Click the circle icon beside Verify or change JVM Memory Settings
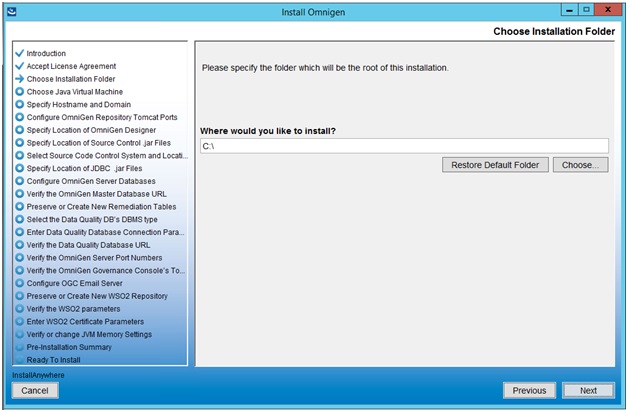 coord(19,334)
